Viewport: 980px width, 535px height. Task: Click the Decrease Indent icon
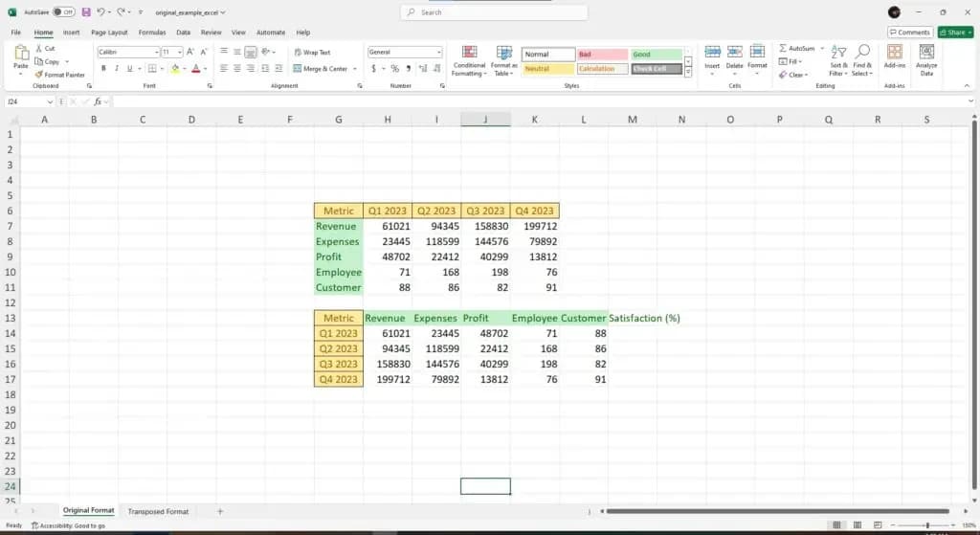[x=265, y=68]
